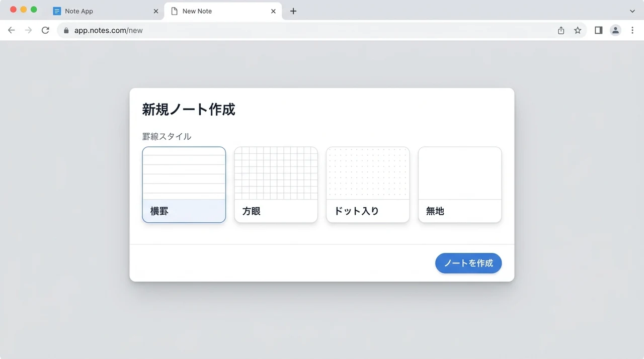This screenshot has width=644, height=359.
Task: Go forward in browser history
Action: point(28,30)
